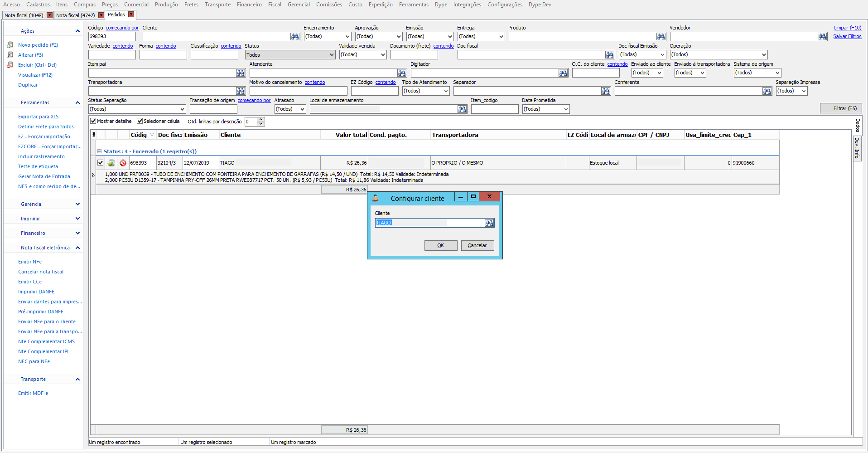Expand detail arrow of order row
The width and height of the screenshot is (868, 453).
click(x=93, y=175)
